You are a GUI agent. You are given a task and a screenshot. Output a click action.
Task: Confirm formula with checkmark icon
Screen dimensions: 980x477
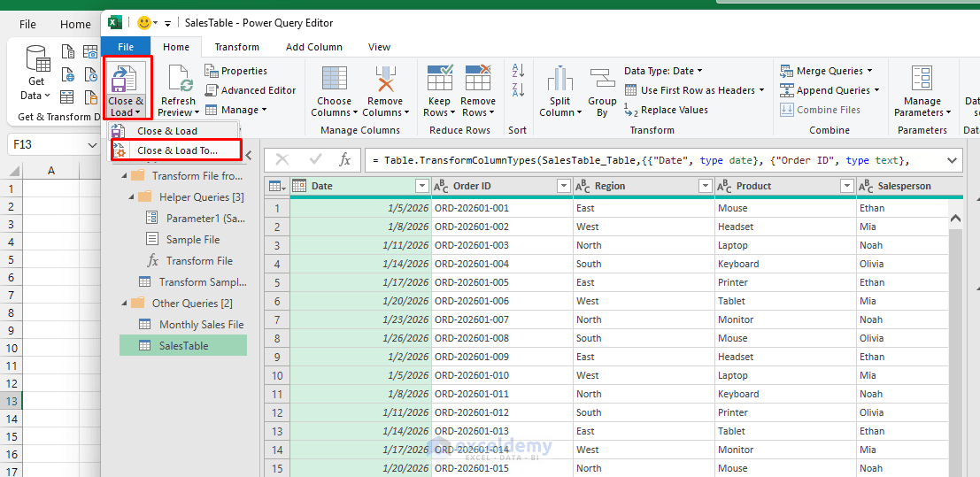[314, 160]
